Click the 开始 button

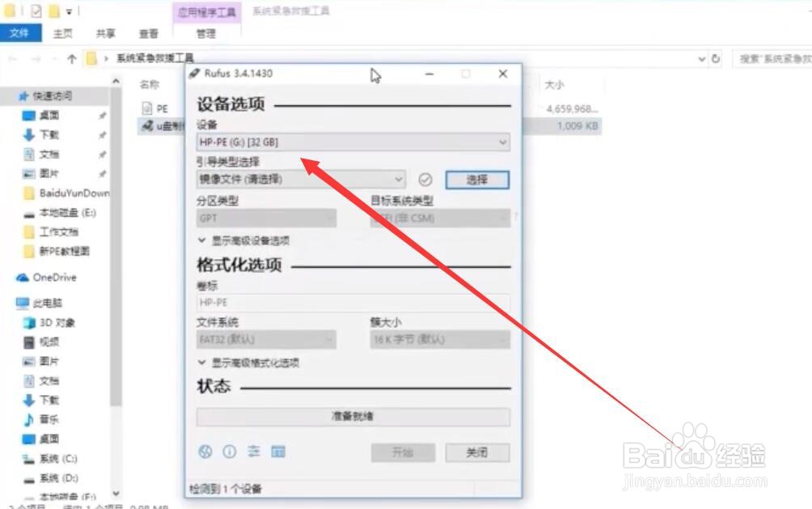tap(403, 452)
